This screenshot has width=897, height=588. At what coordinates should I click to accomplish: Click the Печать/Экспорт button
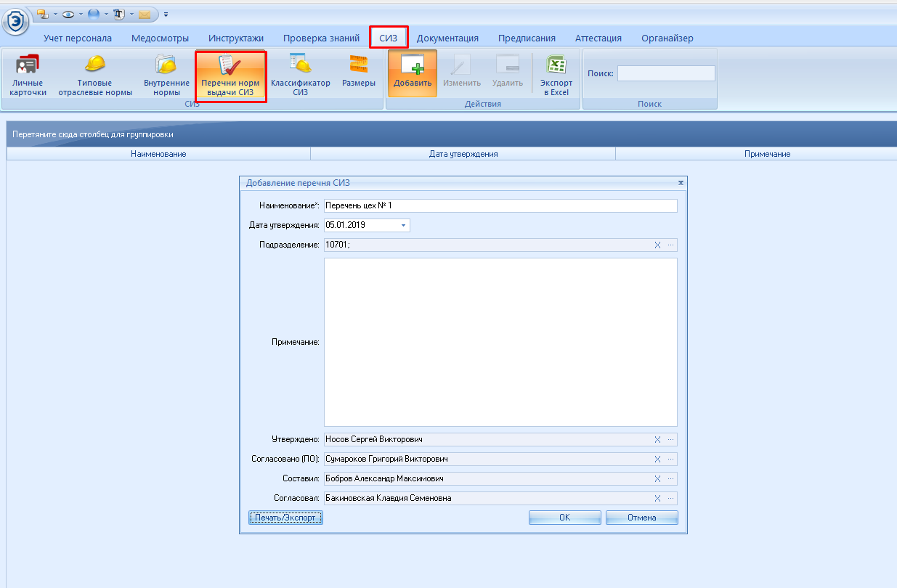[285, 518]
